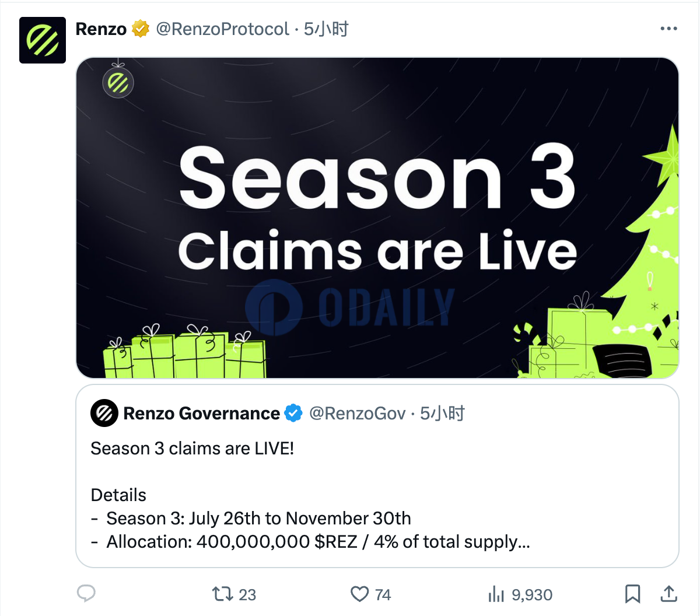Image resolution: width=700 pixels, height=616 pixels.
Task: Click the quoted tweet's 5小时 timestamp
Action: (442, 414)
